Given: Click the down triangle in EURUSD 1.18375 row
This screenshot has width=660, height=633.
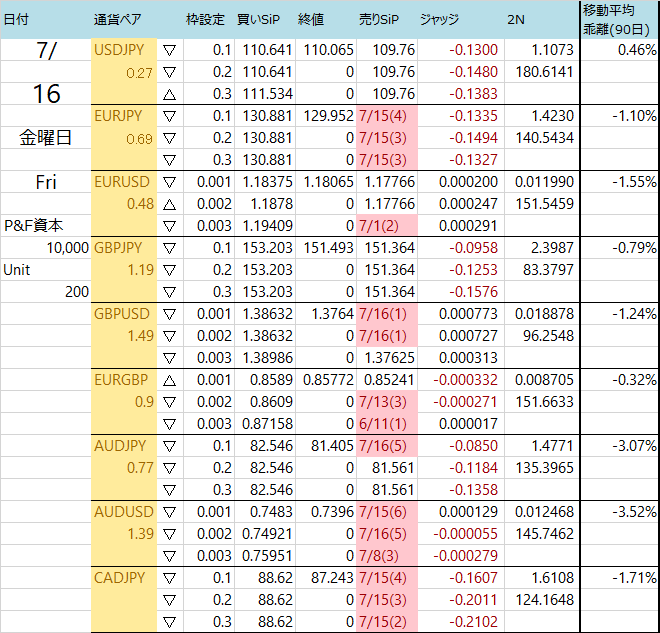Looking at the screenshot, I should click(x=169, y=182).
